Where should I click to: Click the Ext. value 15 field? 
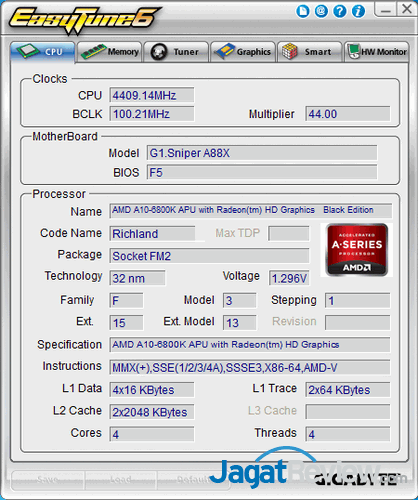point(126,323)
